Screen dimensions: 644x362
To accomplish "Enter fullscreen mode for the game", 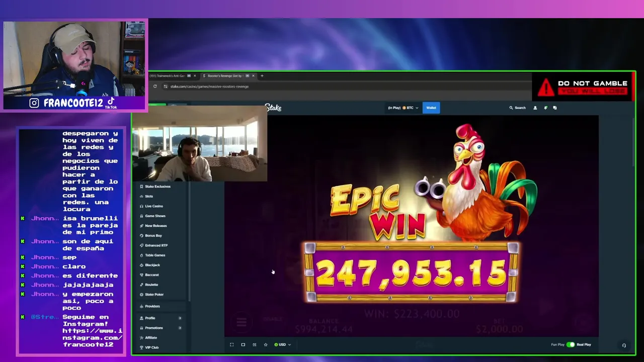I will (232, 344).
